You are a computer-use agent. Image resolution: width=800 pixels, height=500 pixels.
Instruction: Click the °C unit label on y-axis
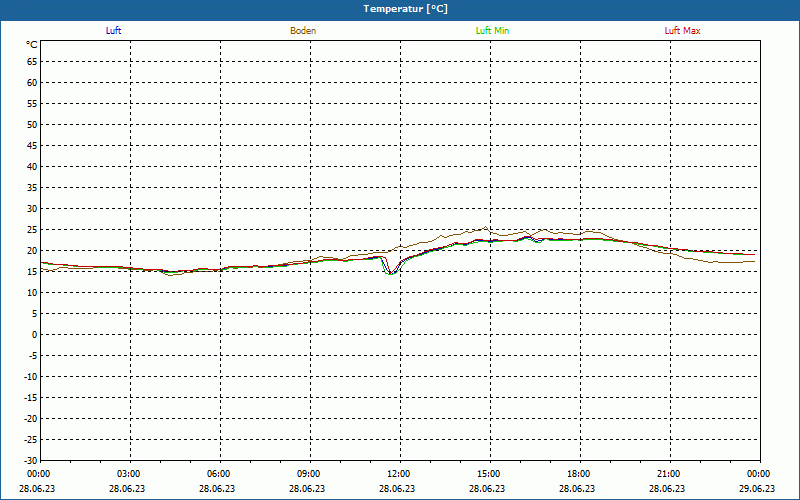(32, 45)
